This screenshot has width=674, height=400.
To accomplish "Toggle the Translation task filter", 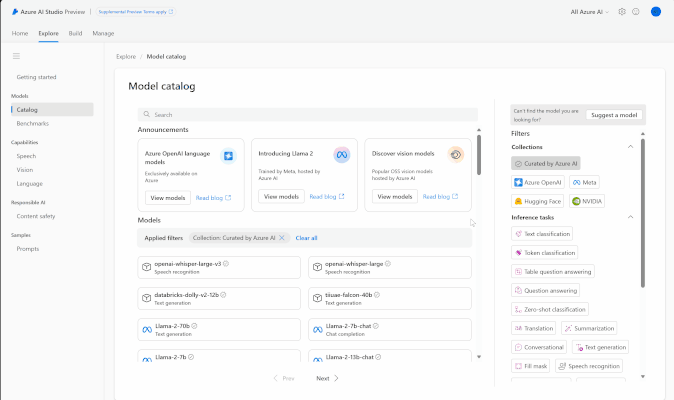I will click(x=533, y=328).
